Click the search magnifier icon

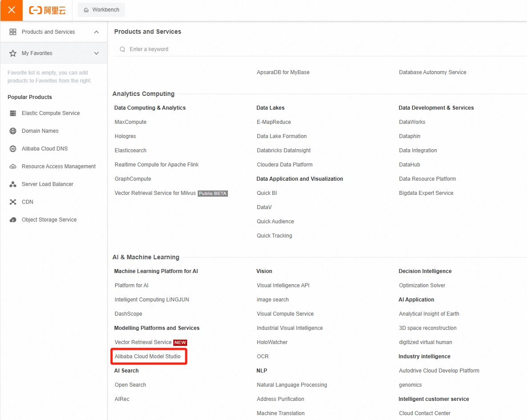click(x=122, y=49)
